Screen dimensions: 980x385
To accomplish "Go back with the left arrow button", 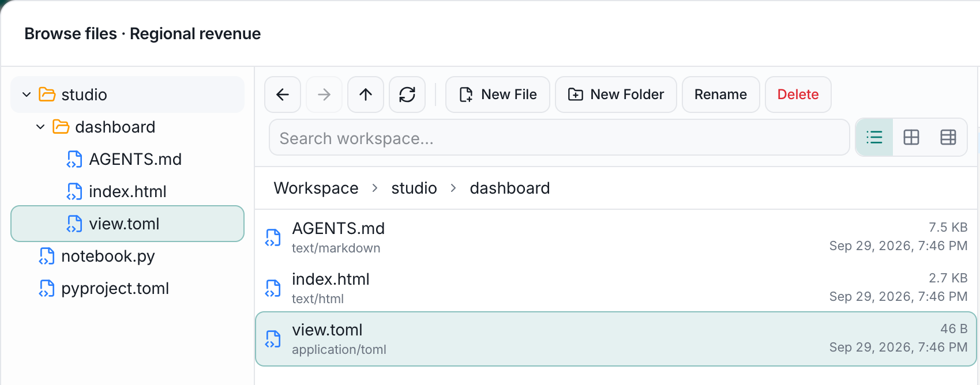I will tap(283, 95).
